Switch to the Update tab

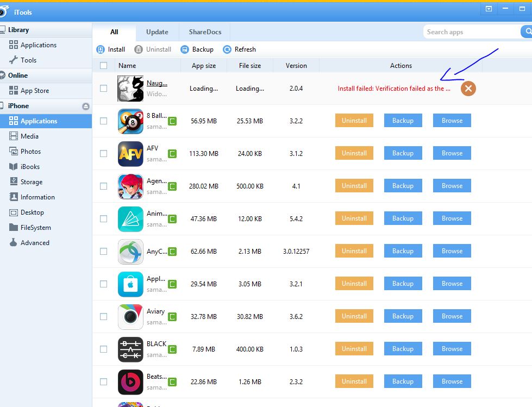(x=157, y=32)
